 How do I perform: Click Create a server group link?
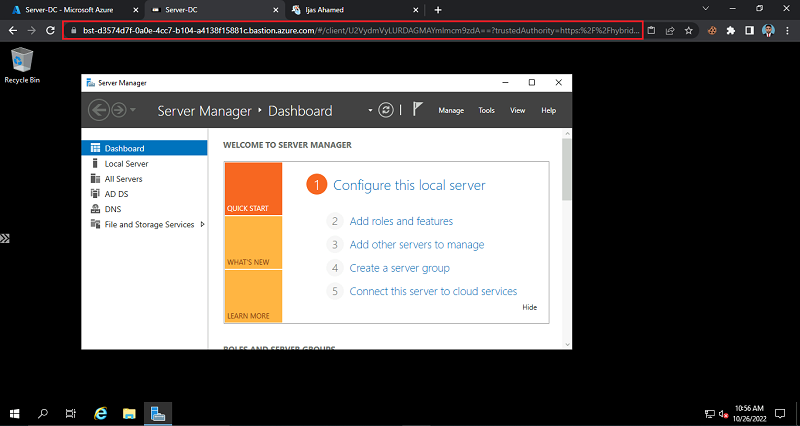pyautogui.click(x=399, y=268)
